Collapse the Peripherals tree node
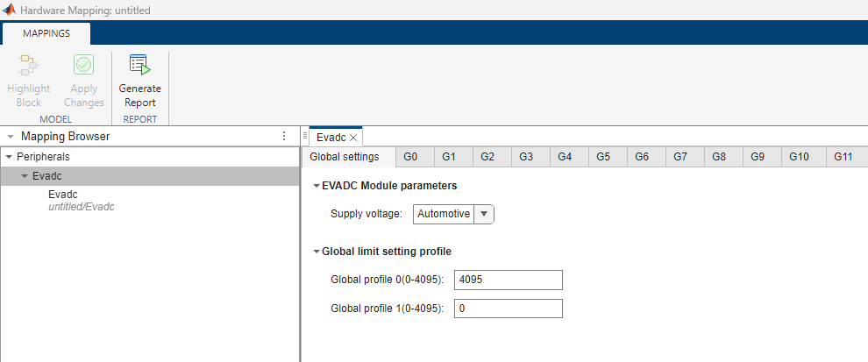The width and height of the screenshot is (868, 362). pyautogui.click(x=9, y=157)
